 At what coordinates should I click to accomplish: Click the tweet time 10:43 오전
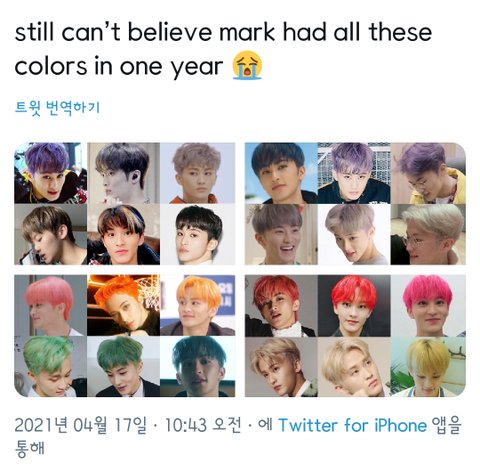pos(203,425)
